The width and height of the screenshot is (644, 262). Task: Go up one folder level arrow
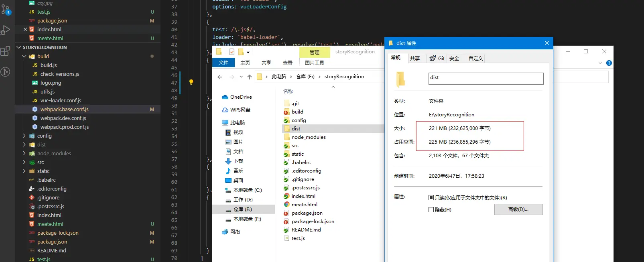(250, 77)
